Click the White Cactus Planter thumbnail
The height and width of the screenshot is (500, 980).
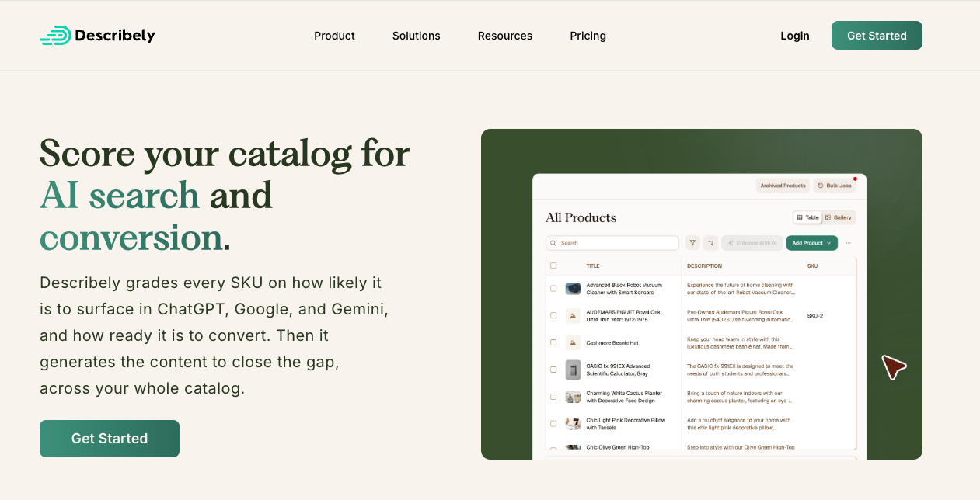pos(573,397)
